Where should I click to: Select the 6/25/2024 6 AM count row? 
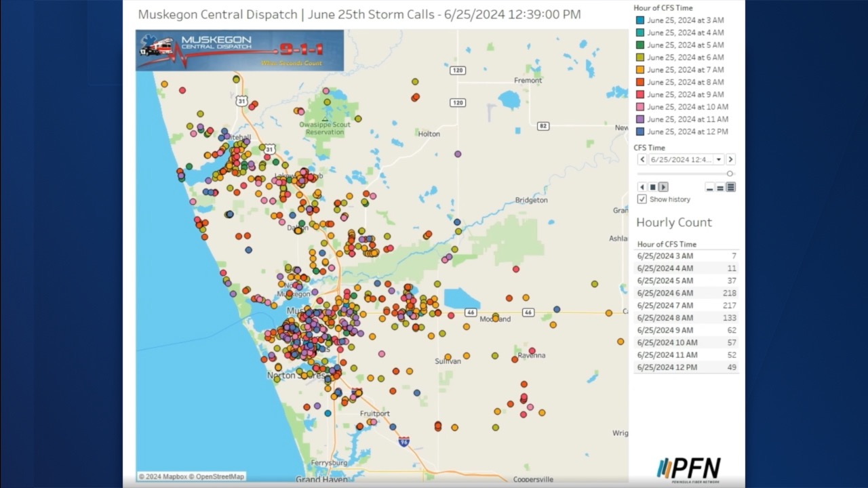tap(686, 293)
